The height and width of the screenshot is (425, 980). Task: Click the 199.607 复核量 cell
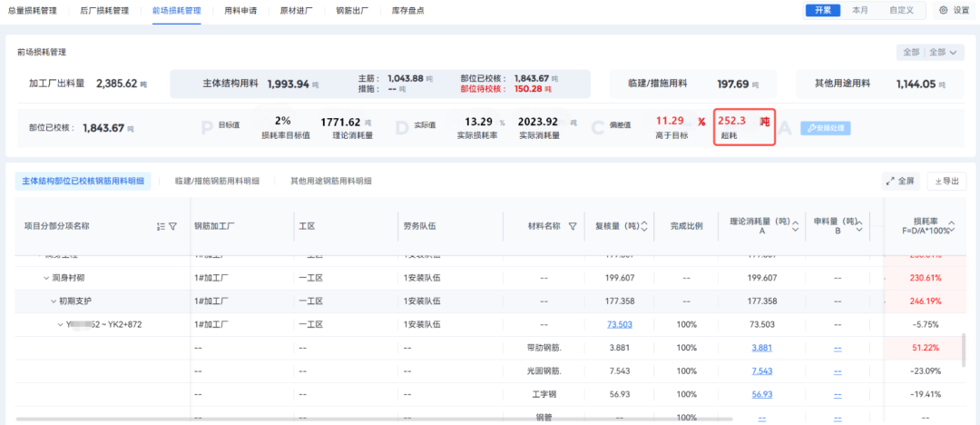(620, 278)
